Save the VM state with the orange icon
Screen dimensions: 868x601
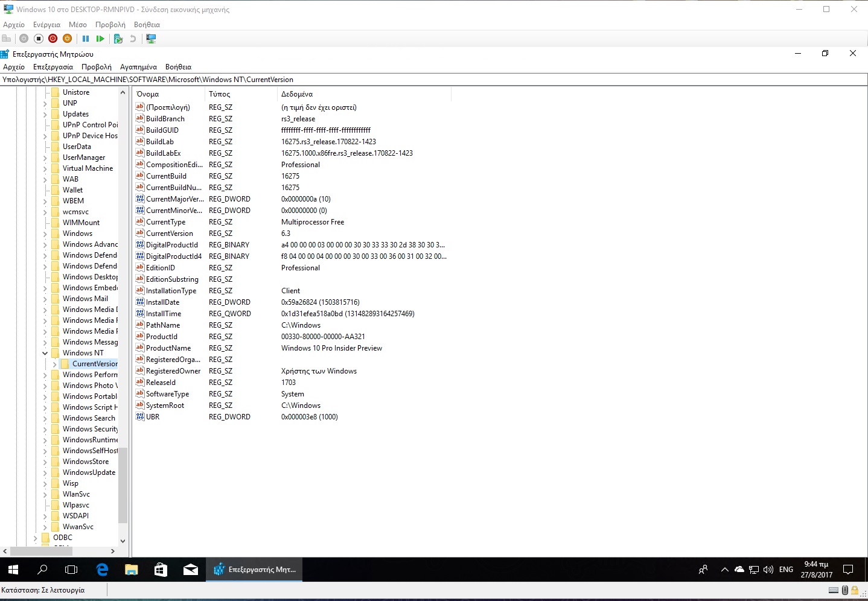[x=67, y=39]
